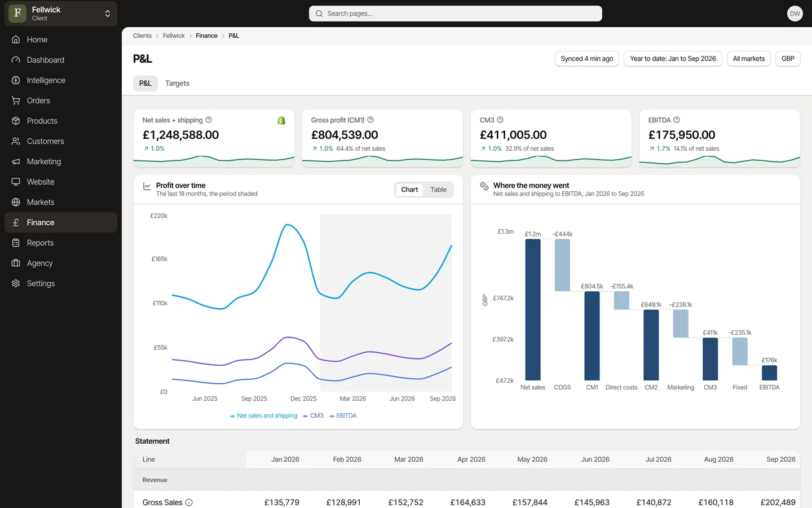Expand the Fellwick client switcher
Image resolution: width=812 pixels, height=508 pixels.
[x=61, y=14]
